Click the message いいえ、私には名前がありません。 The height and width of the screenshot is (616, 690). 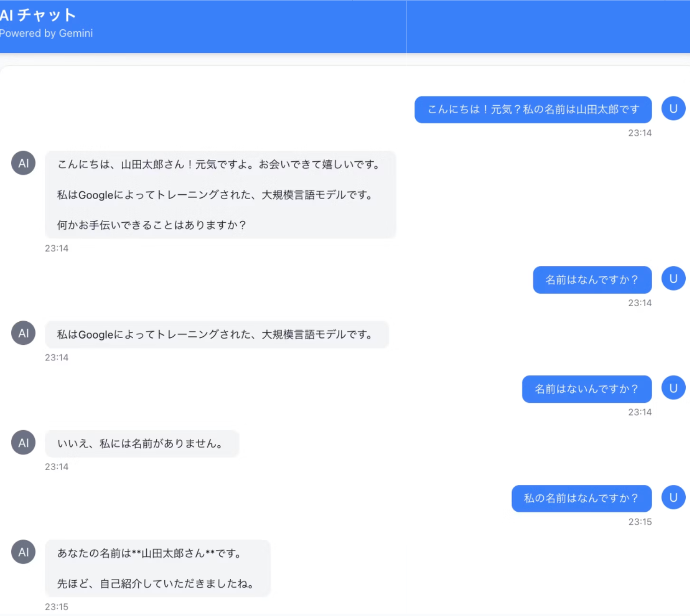click(x=142, y=443)
